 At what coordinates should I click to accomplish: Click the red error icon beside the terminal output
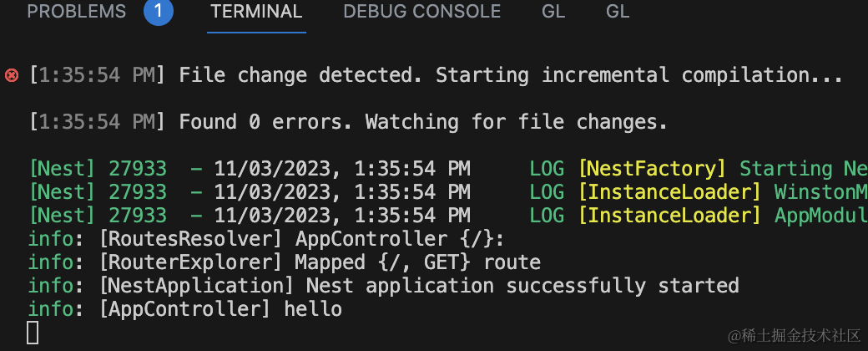(12, 75)
